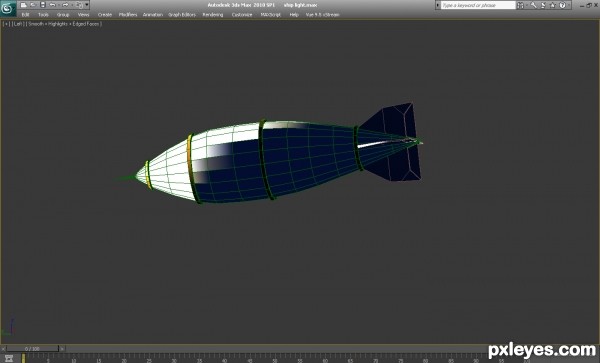This screenshot has height=363, width=600.
Task: Open the Modifiers menu
Action: pyautogui.click(x=128, y=15)
